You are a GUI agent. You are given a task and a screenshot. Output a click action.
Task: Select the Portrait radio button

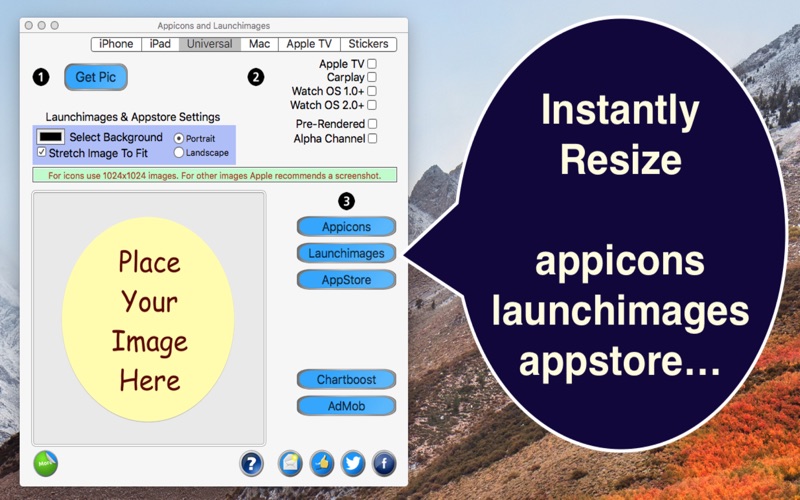click(179, 138)
